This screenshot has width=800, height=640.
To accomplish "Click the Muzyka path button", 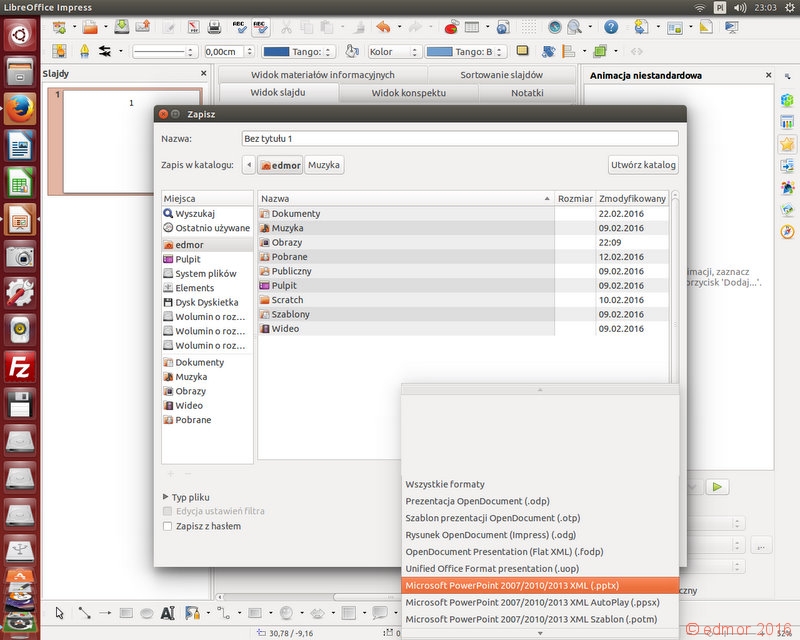I will tap(324, 165).
